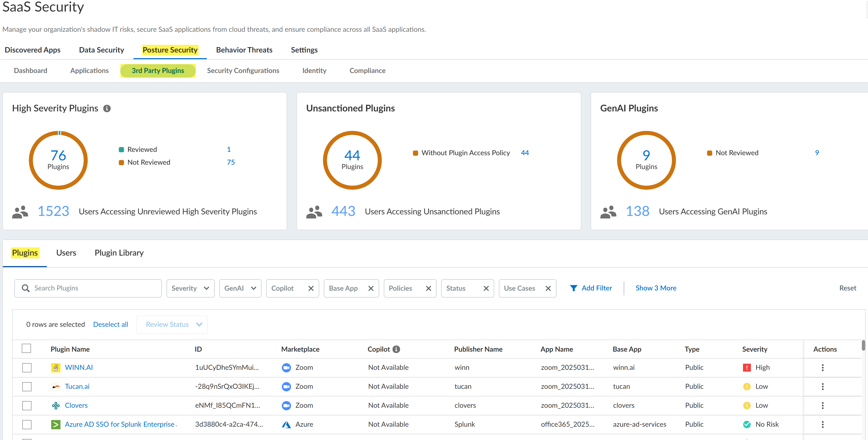Click the Add Filter funnel icon
Viewport: 868px width, 440px height.
(x=573, y=288)
